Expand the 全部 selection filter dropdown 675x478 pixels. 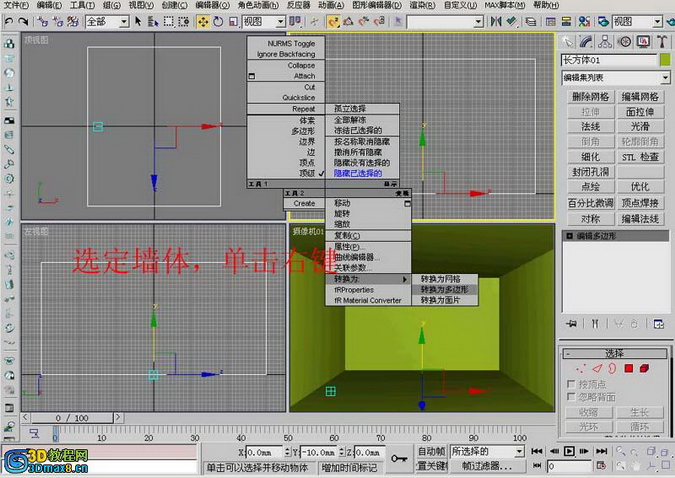(122, 21)
